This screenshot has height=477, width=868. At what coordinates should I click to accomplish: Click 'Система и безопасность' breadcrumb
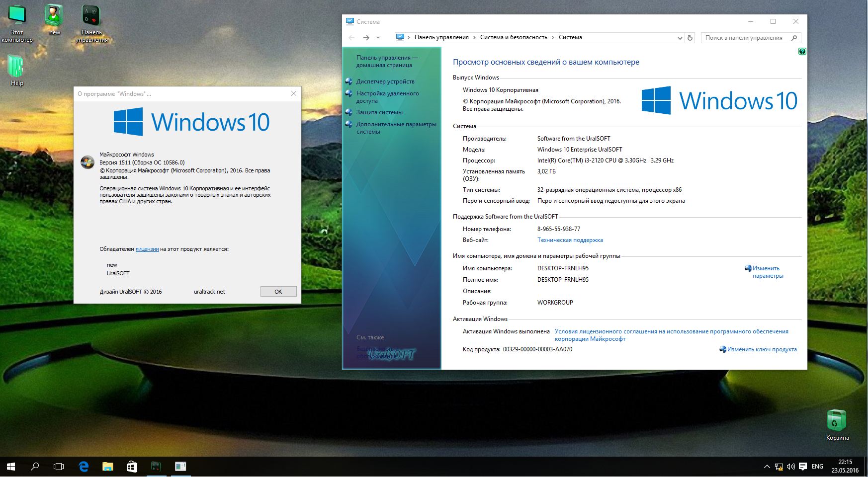pyautogui.click(x=514, y=37)
